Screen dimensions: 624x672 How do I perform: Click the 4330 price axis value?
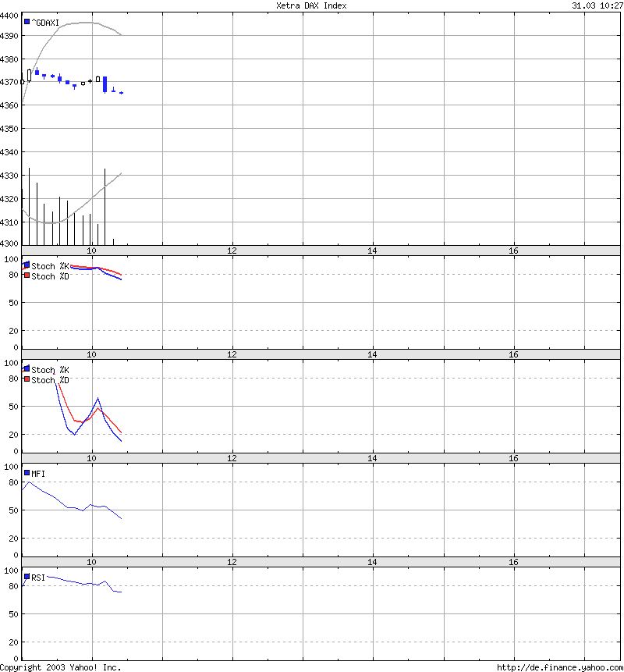9,176
